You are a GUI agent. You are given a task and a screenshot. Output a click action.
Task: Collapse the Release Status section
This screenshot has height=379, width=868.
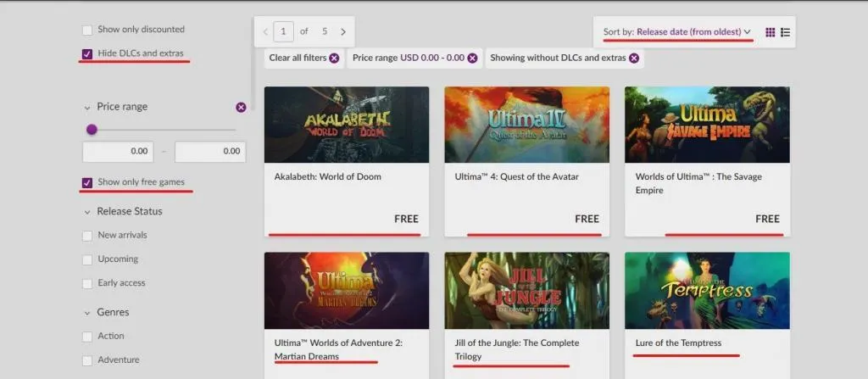point(87,212)
